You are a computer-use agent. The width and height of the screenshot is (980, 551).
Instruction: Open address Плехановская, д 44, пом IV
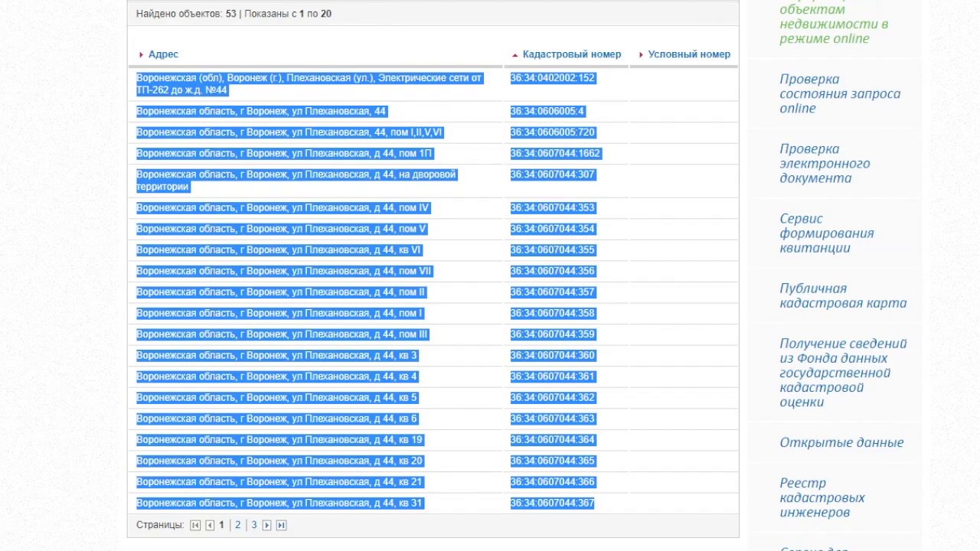[283, 208]
